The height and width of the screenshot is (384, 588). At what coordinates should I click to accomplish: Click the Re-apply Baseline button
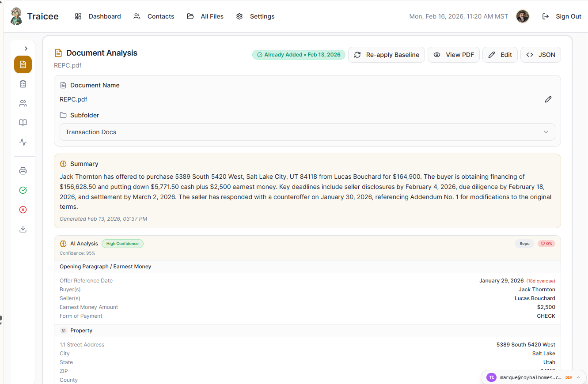click(x=387, y=55)
